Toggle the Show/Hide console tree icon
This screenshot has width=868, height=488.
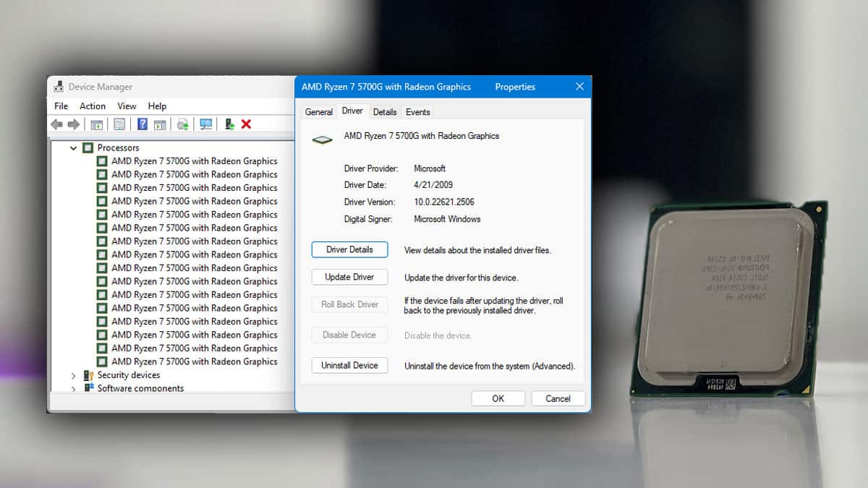(x=97, y=124)
